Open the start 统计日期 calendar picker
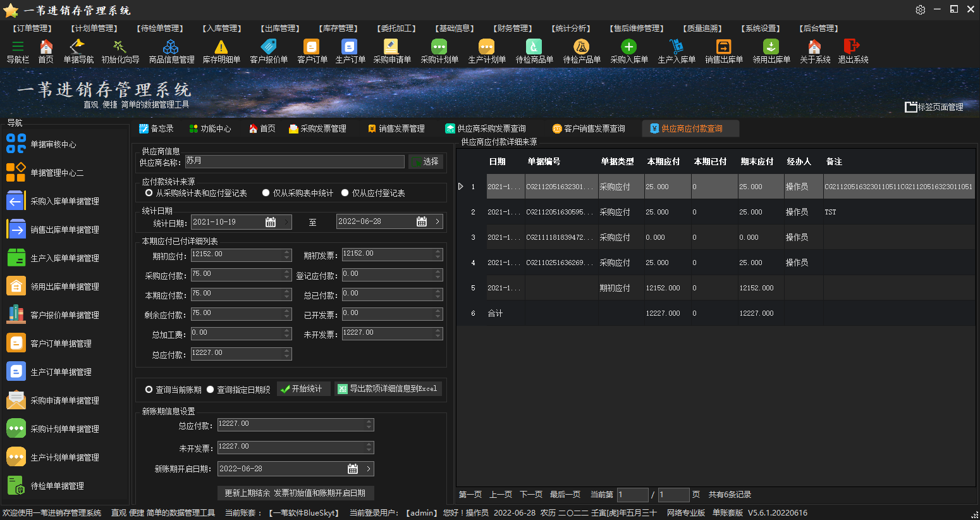The width and height of the screenshot is (980, 520). tap(271, 222)
